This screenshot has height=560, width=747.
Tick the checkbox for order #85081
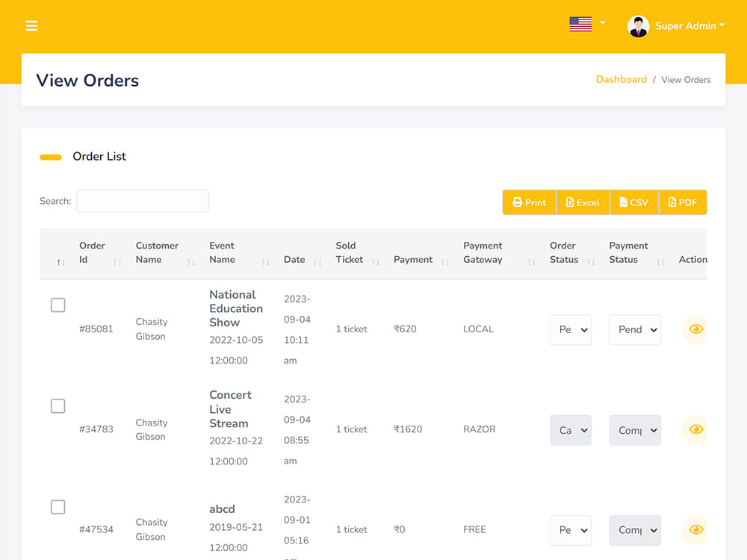(58, 305)
